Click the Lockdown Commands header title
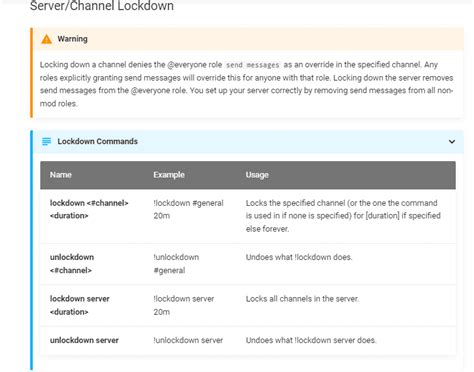The width and height of the screenshot is (474, 372). point(97,141)
